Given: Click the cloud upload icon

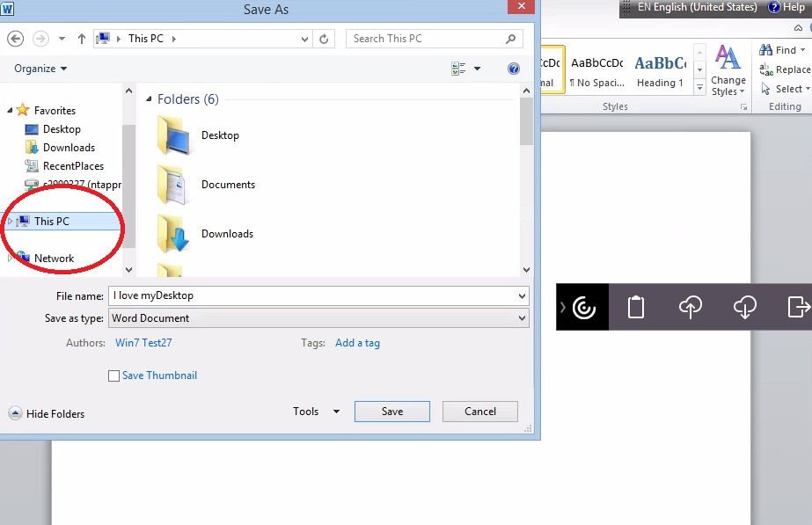Looking at the screenshot, I should 691,307.
